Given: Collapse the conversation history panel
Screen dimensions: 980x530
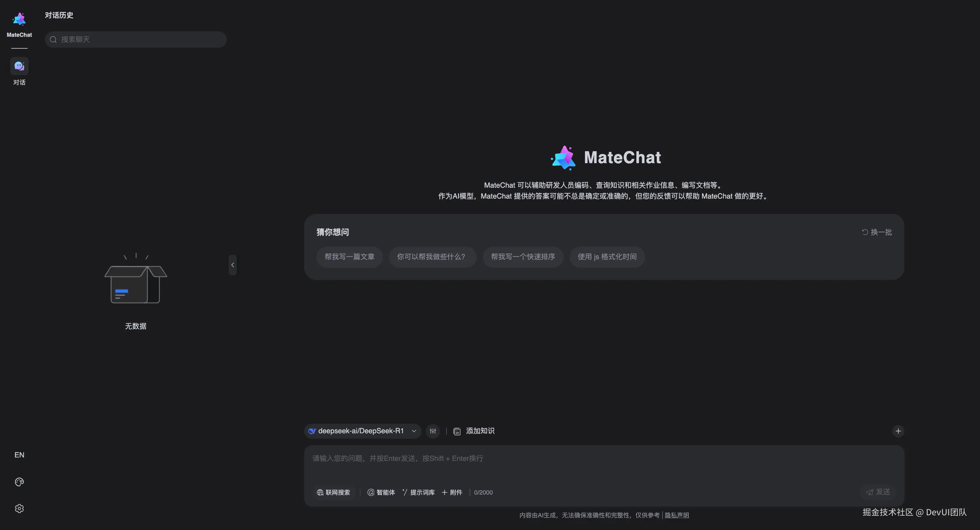Looking at the screenshot, I should (233, 265).
